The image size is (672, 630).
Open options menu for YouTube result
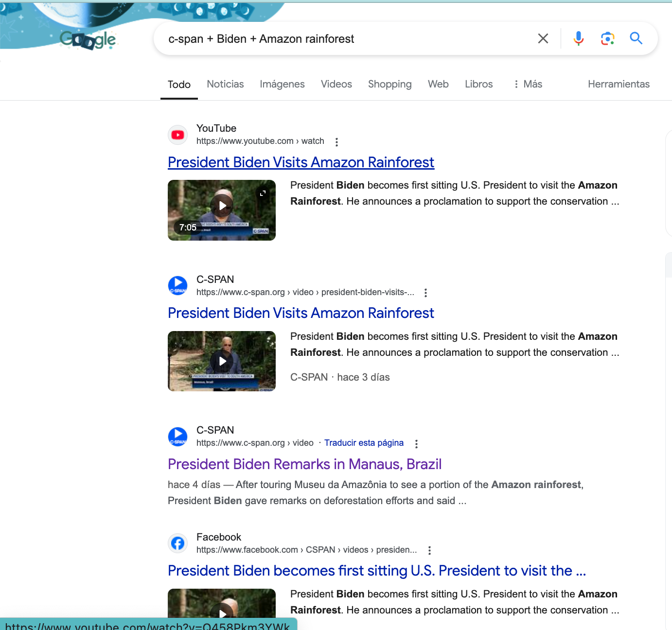tap(336, 142)
